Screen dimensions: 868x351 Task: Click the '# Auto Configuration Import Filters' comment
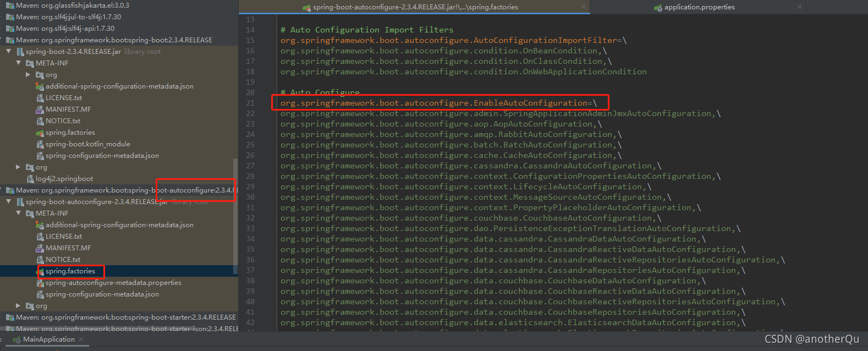click(x=367, y=30)
